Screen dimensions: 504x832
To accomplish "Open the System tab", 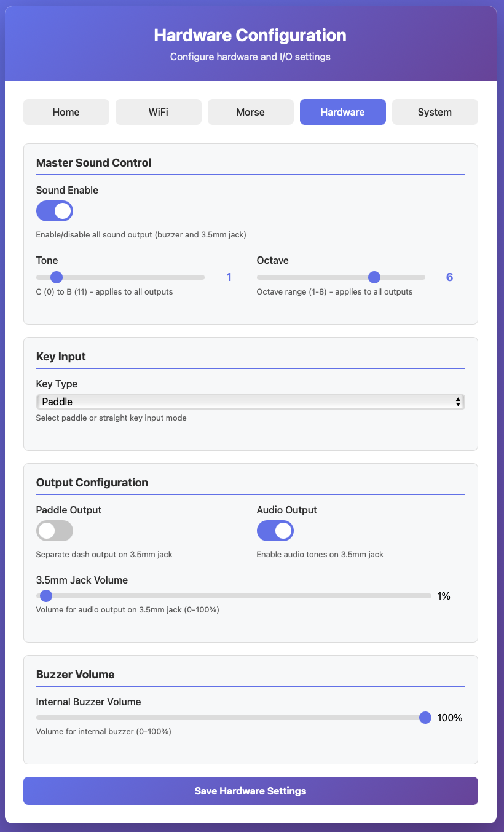I will 435,112.
